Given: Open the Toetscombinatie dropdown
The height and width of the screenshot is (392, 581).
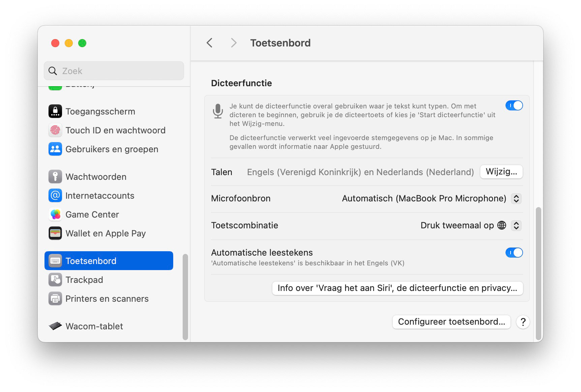Looking at the screenshot, I should click(516, 225).
